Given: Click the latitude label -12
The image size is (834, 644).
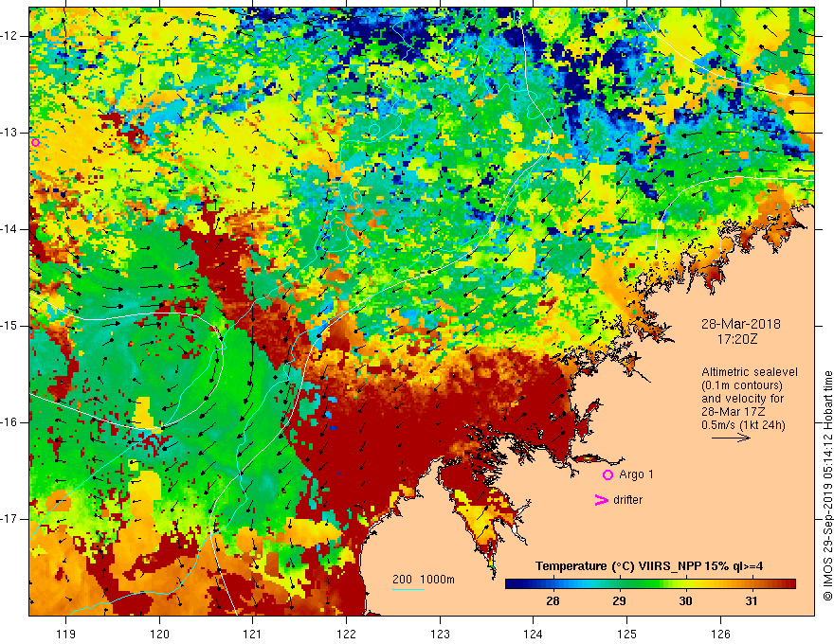Looking at the screenshot, I should coord(9,36).
